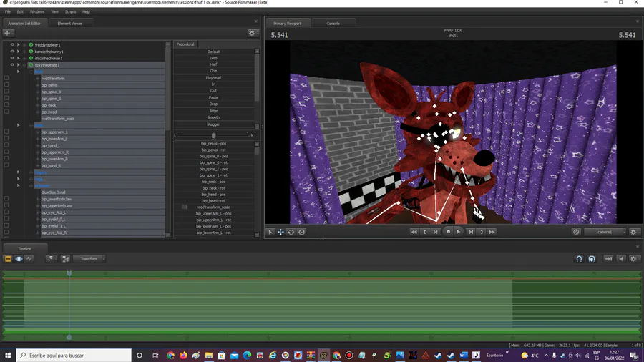Screen dimensions: 644x362
Task: Expand the bip_neck control
Action: [x=38, y=105]
